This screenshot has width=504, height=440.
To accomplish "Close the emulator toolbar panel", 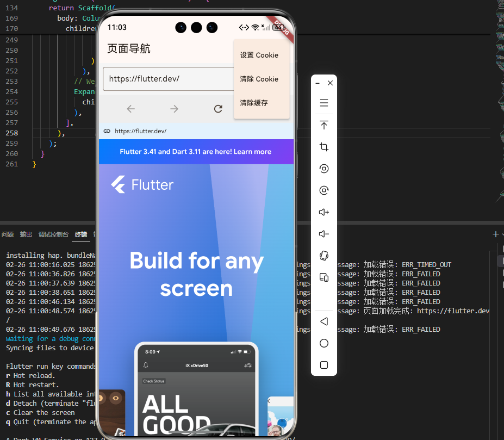I will click(x=330, y=83).
